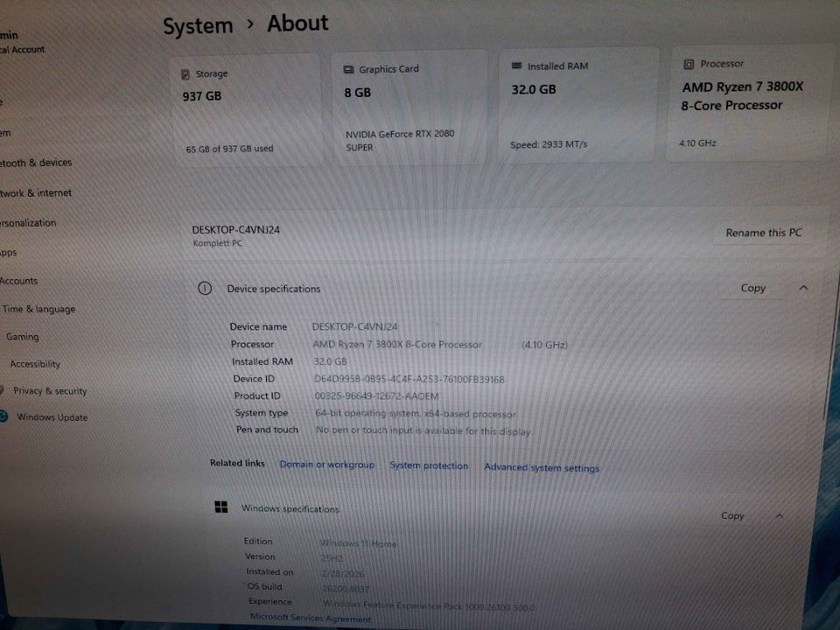Click 65 GB of 937 GB used
The image size is (840, 630).
coord(229,149)
